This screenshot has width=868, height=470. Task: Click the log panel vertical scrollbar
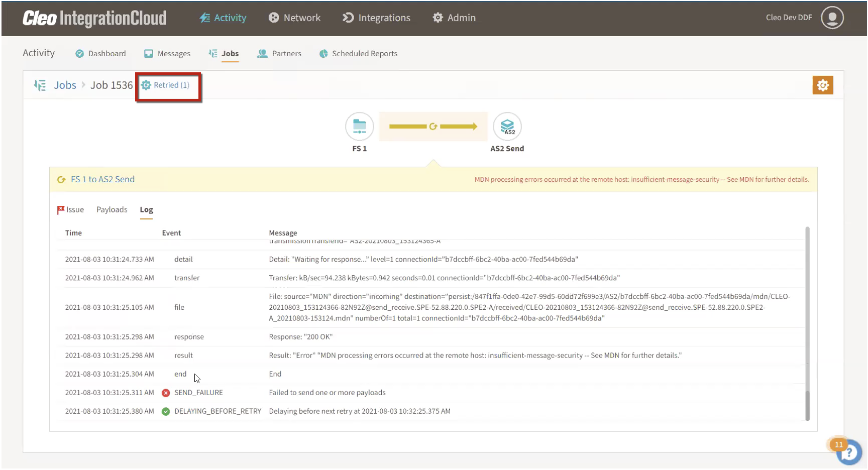point(808,324)
